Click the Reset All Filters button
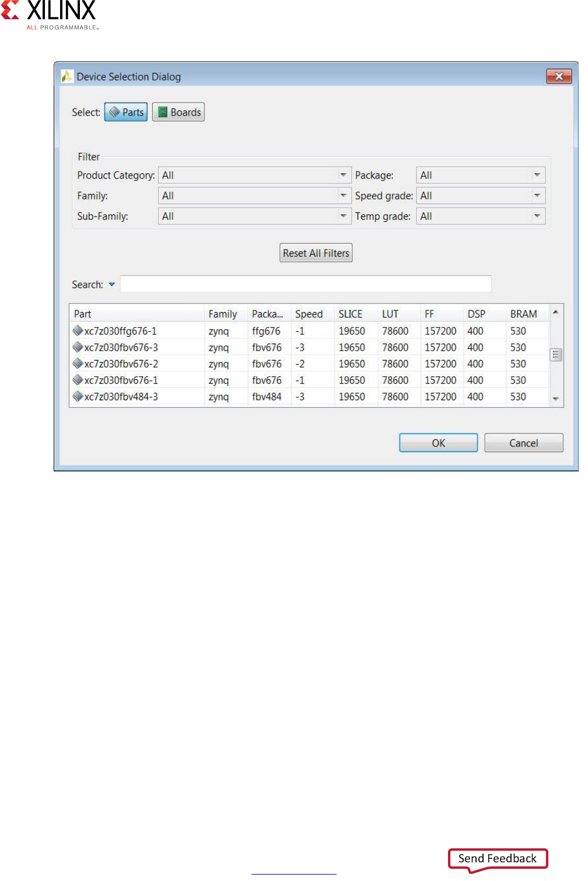The width and height of the screenshot is (588, 881). coord(316,253)
